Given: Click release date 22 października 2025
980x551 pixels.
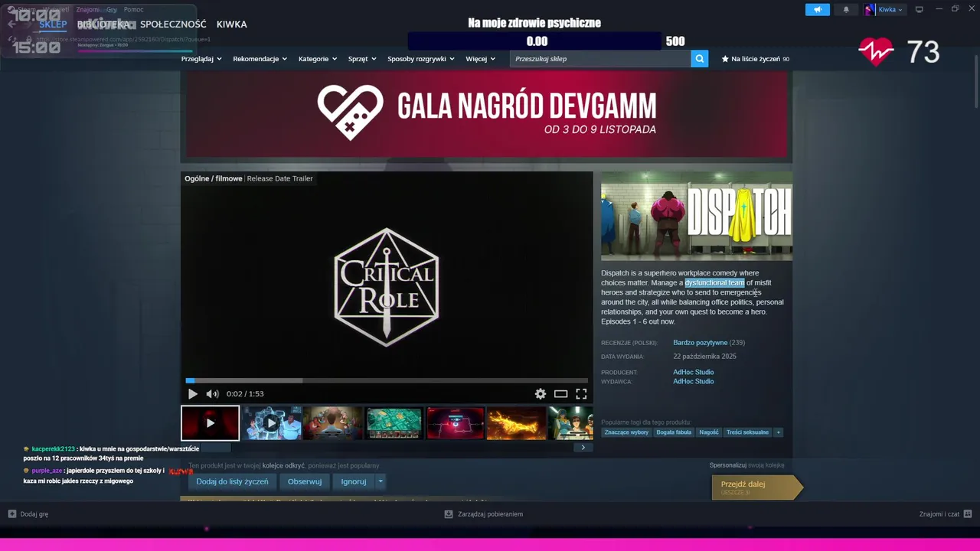Looking at the screenshot, I should click(704, 357).
